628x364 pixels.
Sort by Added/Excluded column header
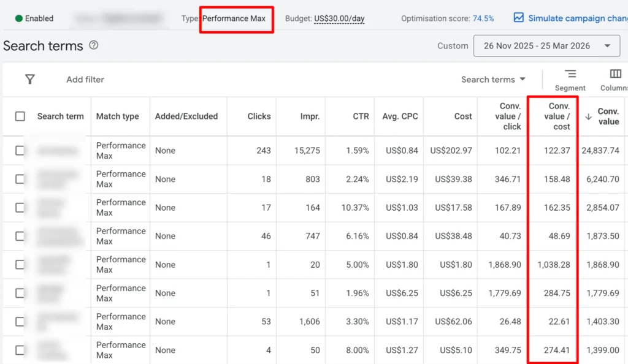click(x=186, y=116)
